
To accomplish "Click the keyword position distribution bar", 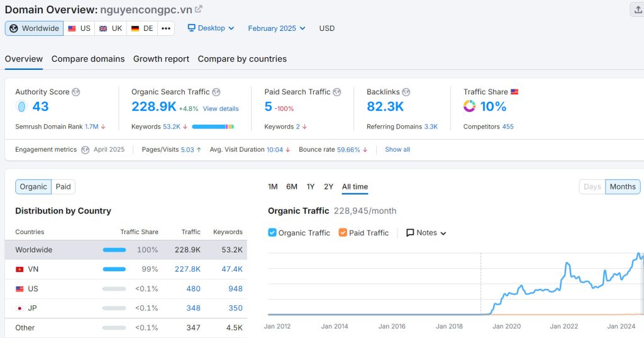I will point(213,127).
